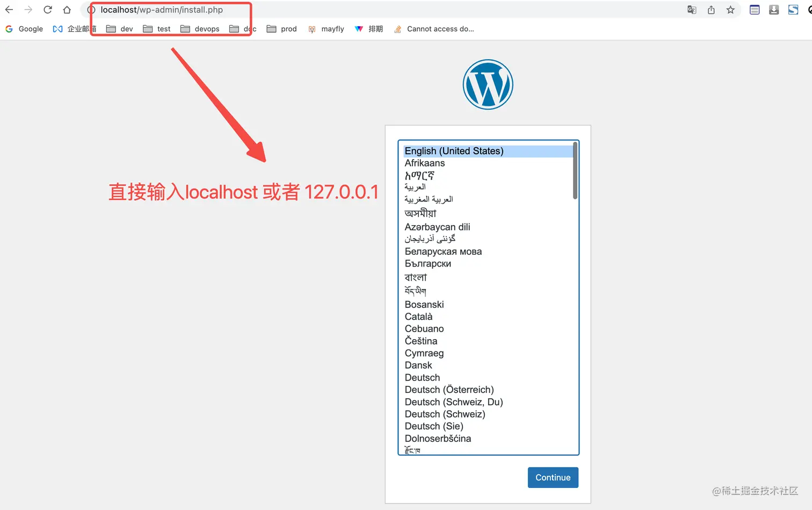
Task: Click the browser forward arrow
Action: coord(28,10)
